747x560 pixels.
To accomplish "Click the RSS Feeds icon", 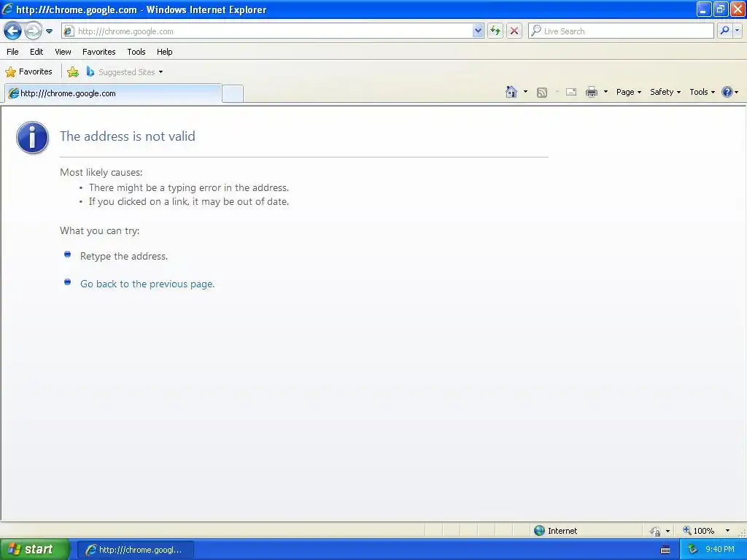I will (542, 92).
